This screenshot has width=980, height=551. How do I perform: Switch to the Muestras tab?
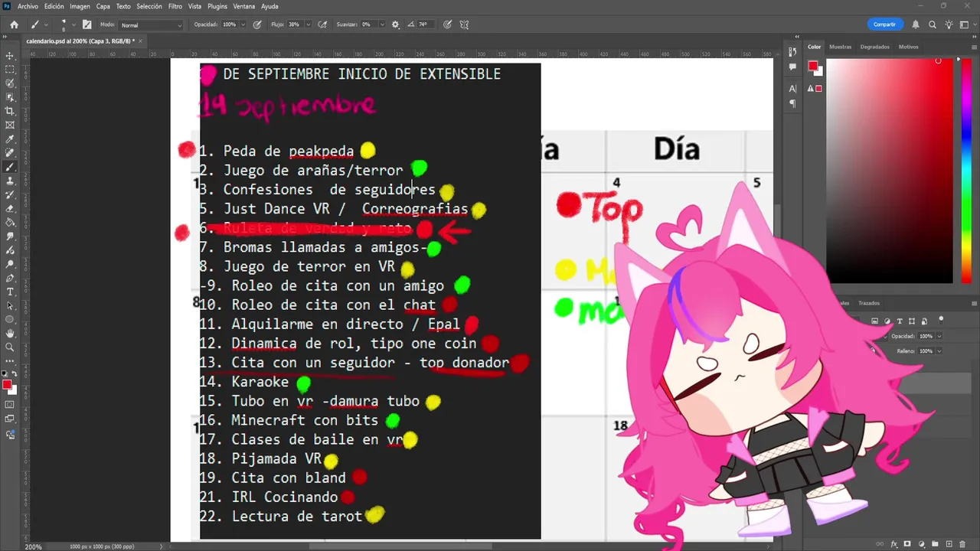840,47
